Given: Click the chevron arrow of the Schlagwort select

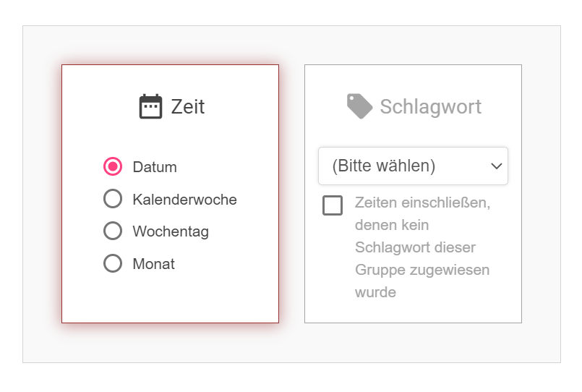Looking at the screenshot, I should click(x=496, y=166).
